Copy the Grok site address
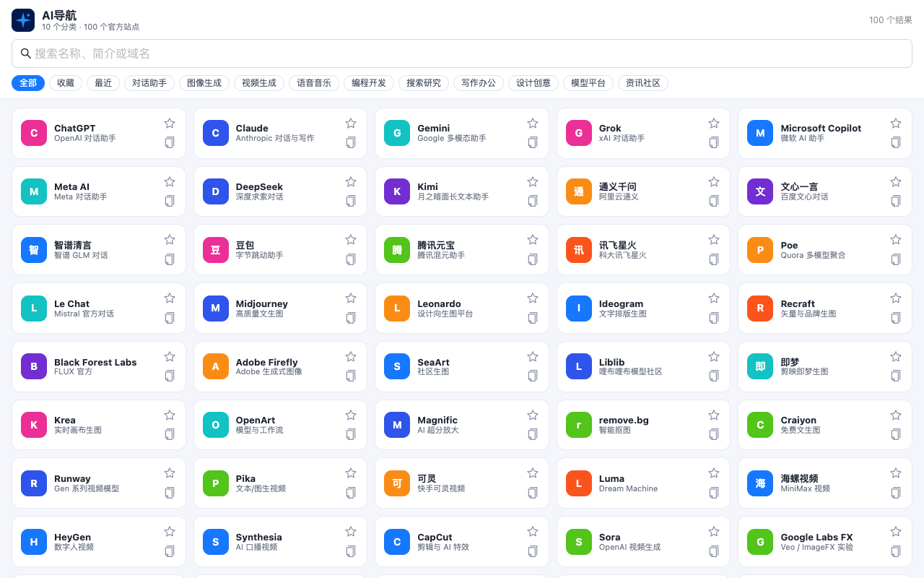The image size is (924, 578). pyautogui.click(x=714, y=142)
